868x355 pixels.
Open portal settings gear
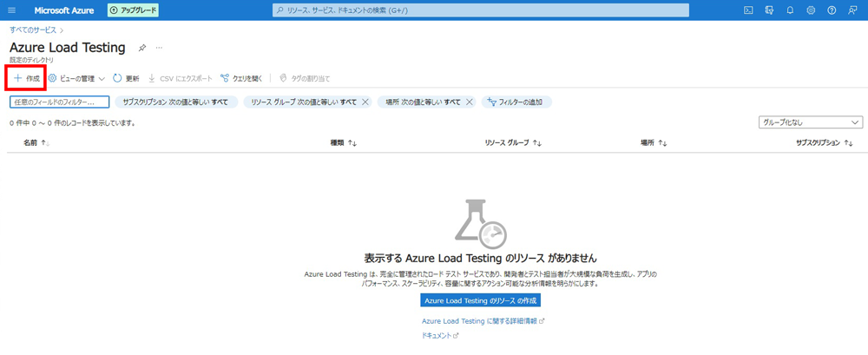pos(811,10)
